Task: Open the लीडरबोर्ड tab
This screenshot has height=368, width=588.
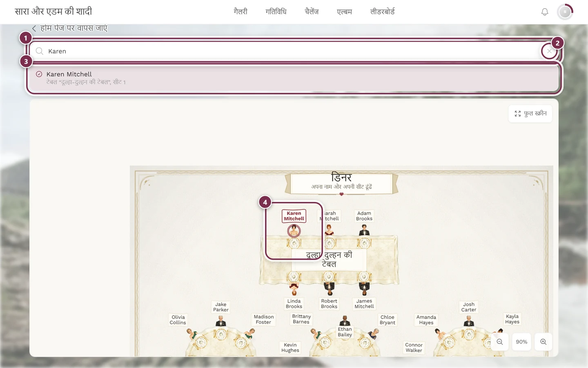Action: click(x=383, y=12)
